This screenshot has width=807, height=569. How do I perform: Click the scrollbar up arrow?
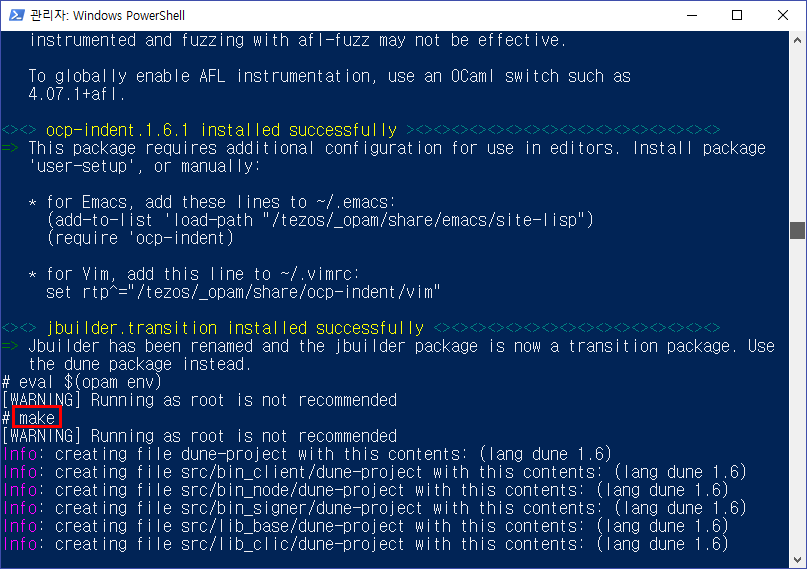pos(797,40)
